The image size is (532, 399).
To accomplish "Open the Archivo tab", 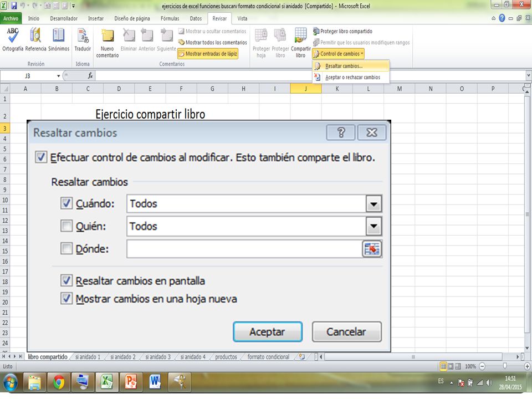I will coord(11,18).
